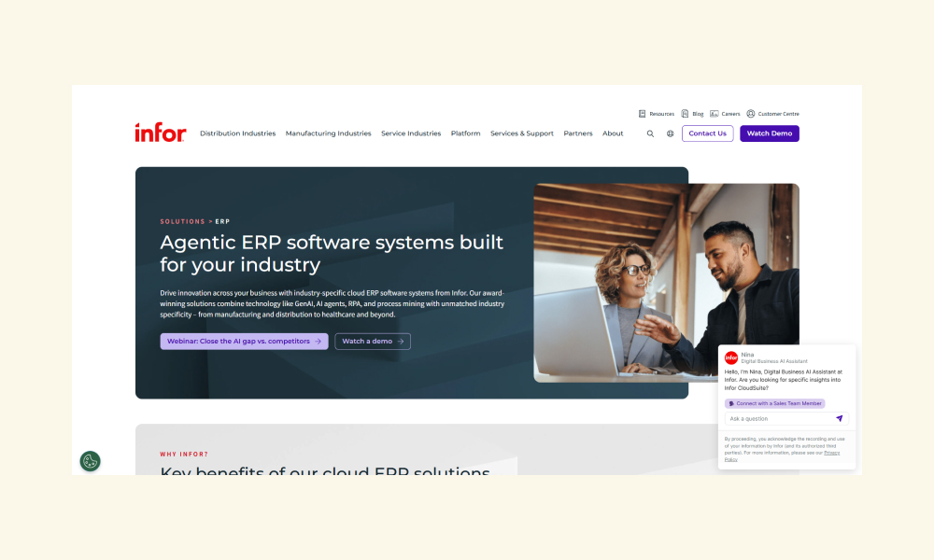Image resolution: width=934 pixels, height=560 pixels.
Task: Click the Careers icon
Action: click(x=715, y=114)
